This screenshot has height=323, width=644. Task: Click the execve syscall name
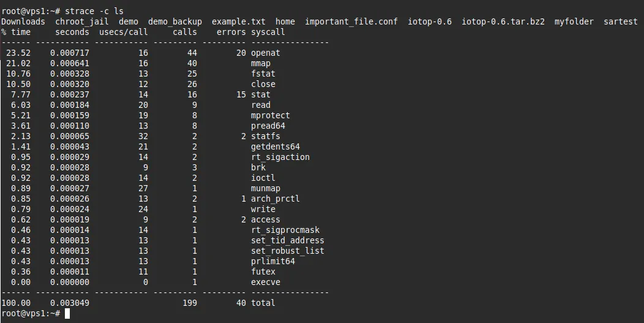[266, 282]
